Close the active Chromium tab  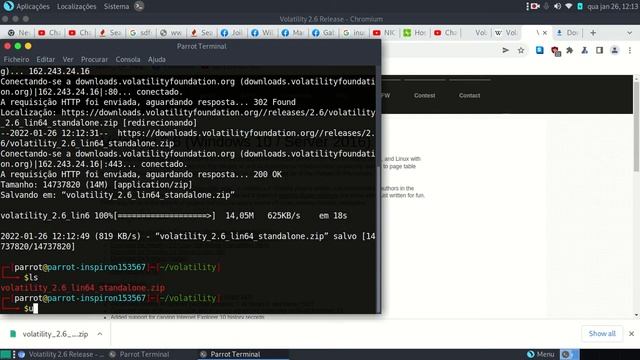tap(544, 33)
